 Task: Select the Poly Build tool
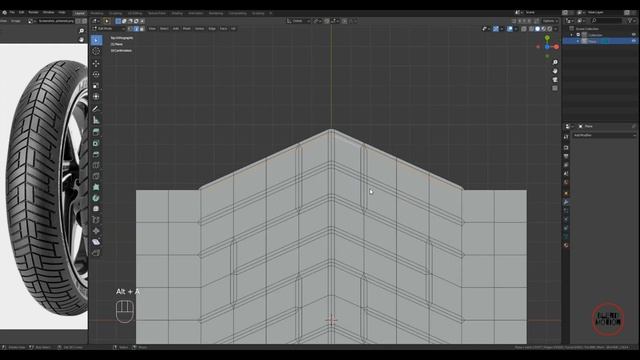click(x=96, y=187)
